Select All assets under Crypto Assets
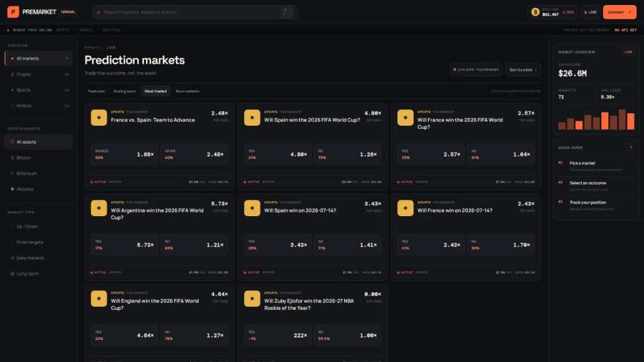The image size is (644, 362). [38, 142]
